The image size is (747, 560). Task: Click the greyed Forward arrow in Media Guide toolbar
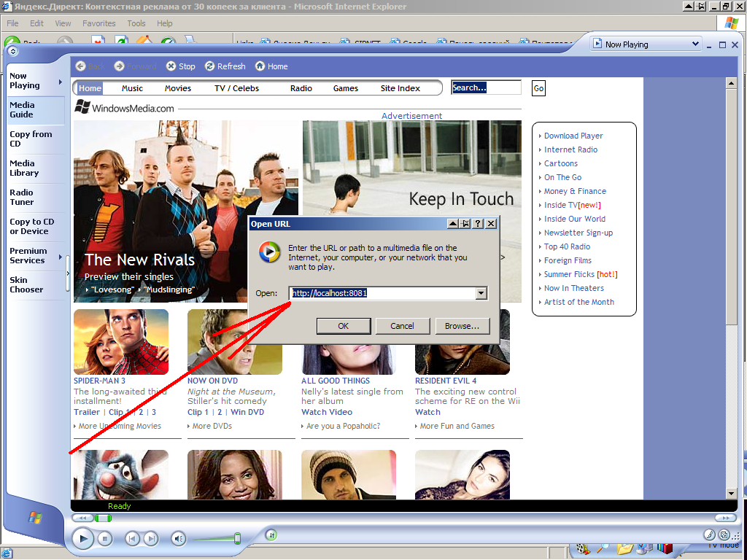[x=119, y=66]
